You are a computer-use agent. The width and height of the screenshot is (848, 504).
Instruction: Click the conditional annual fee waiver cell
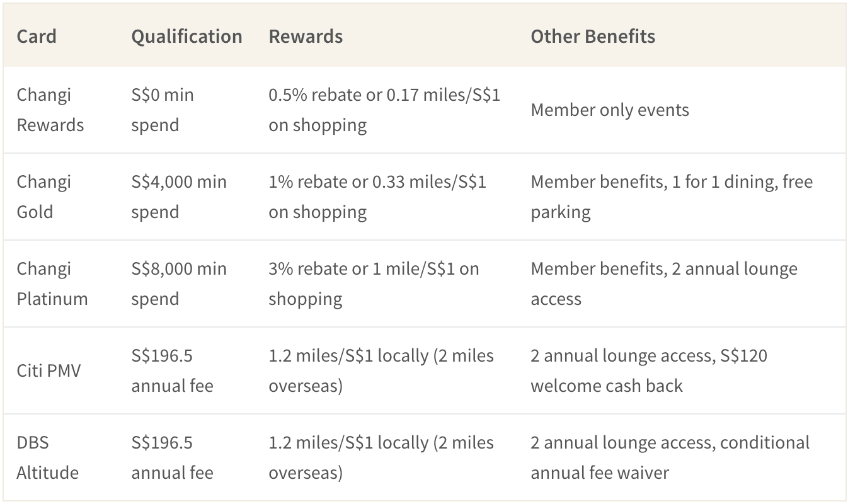(x=670, y=457)
